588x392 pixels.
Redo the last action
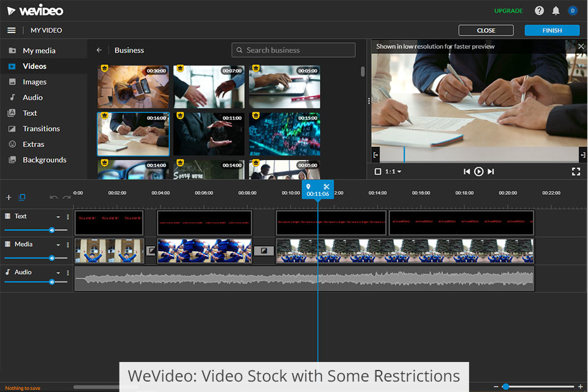point(67,197)
